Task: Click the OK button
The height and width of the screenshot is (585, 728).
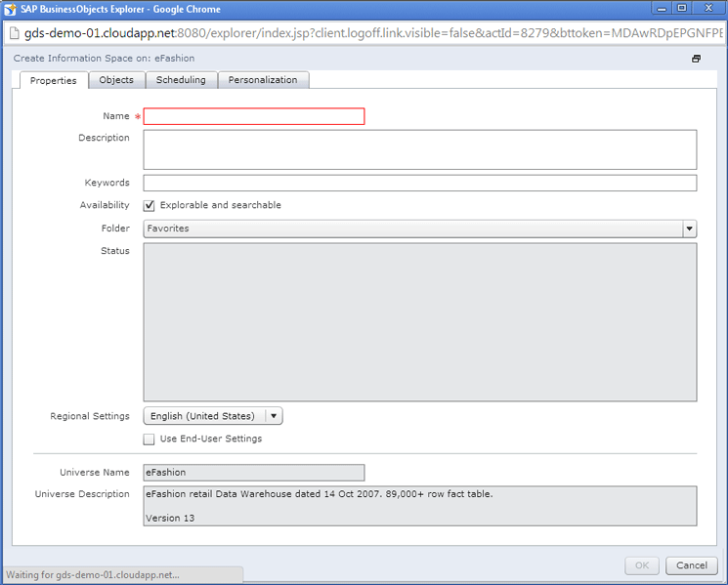Action: 641,565
